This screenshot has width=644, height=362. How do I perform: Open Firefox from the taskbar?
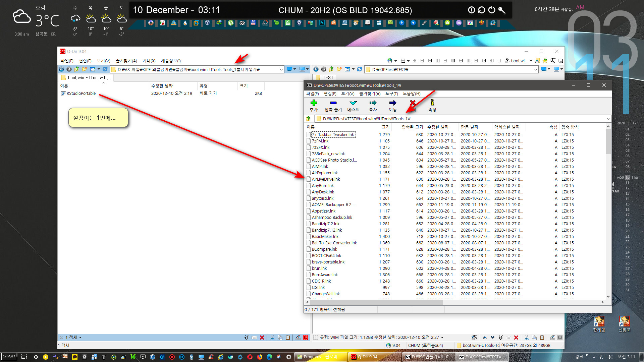pyautogui.click(x=260, y=357)
